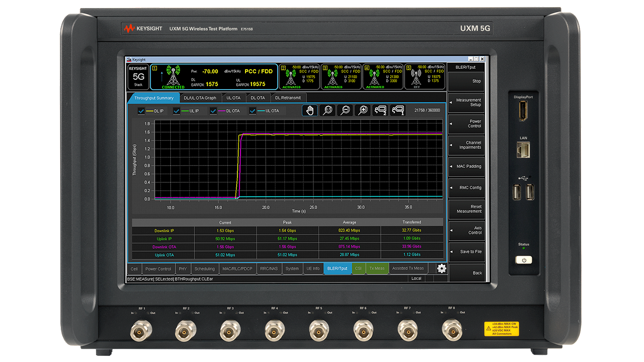Uncheck the DL IP trace checkbox
This screenshot has width=644, height=362.
[x=141, y=111]
